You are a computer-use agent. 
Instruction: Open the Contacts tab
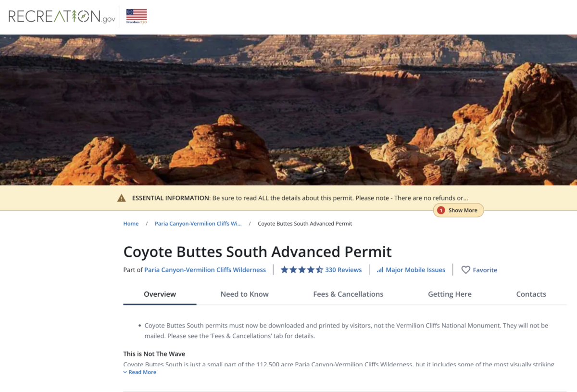click(531, 294)
